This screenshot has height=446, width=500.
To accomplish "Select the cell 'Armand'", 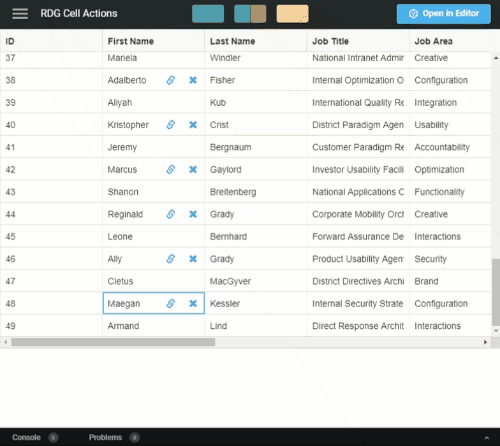I will point(153,326).
